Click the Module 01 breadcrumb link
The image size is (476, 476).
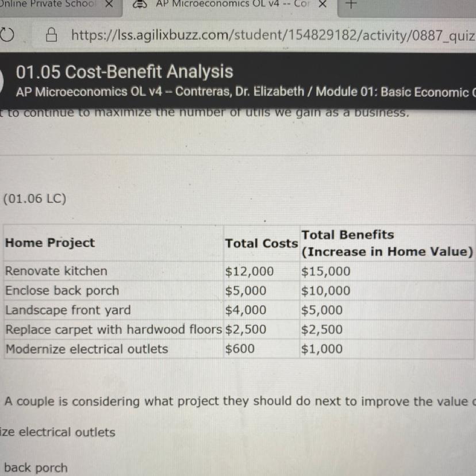tap(396, 92)
